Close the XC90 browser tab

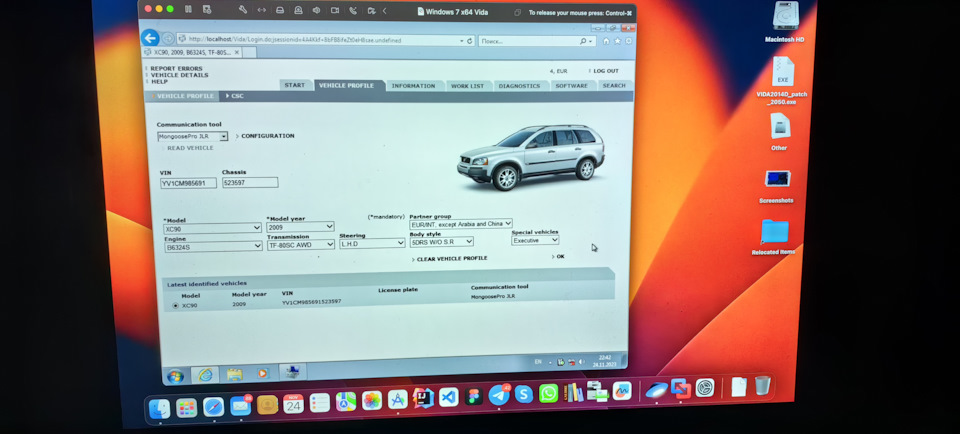(x=237, y=53)
